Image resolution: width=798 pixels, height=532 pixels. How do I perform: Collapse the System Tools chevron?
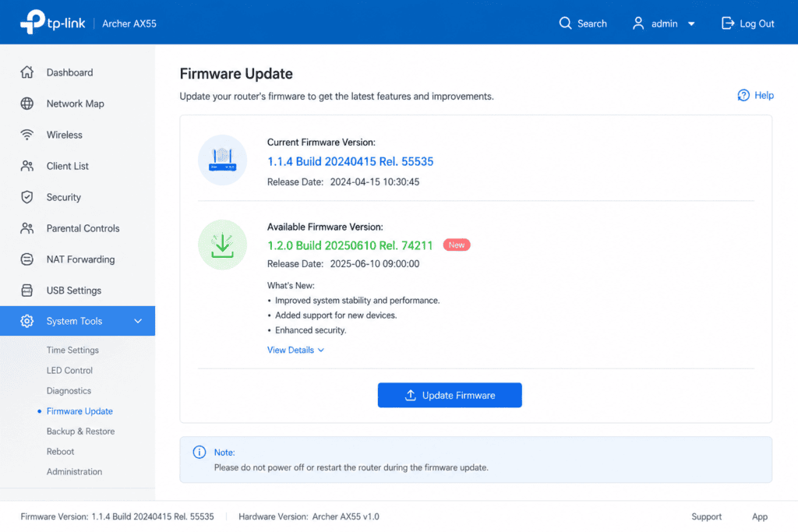pos(138,322)
